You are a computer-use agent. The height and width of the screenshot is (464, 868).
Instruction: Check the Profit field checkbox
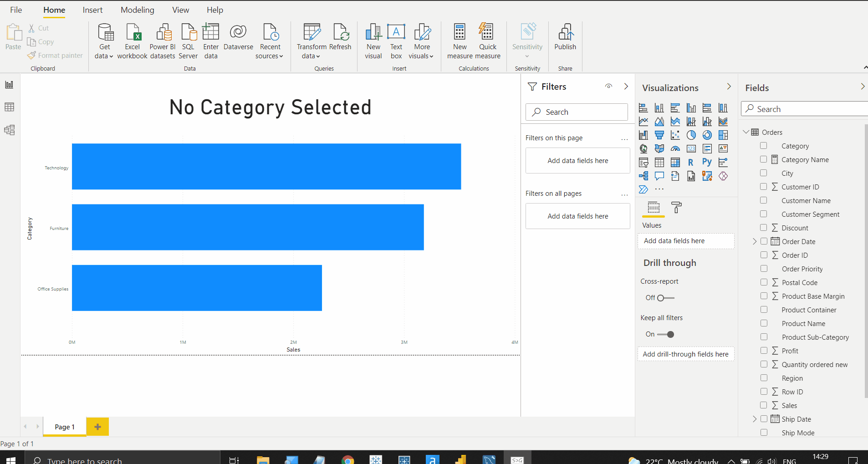[764, 351]
